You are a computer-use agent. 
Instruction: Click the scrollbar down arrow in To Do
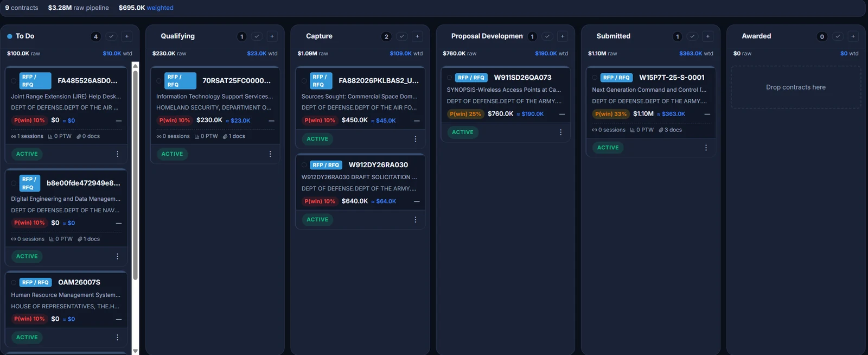click(x=135, y=351)
